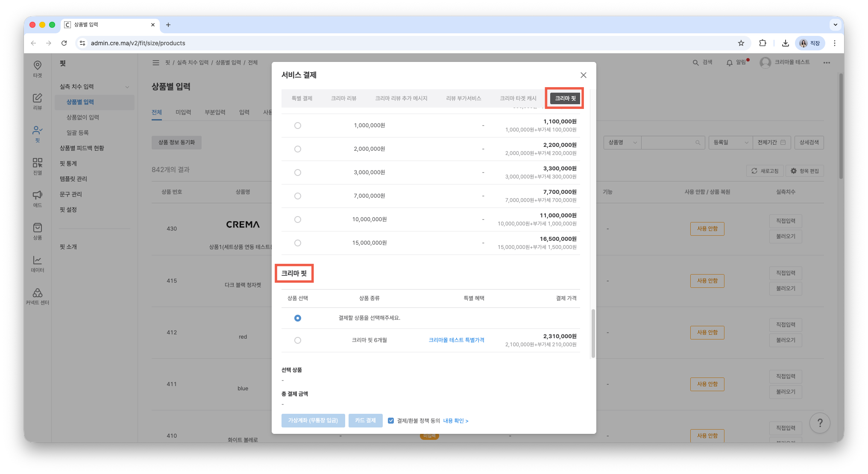The width and height of the screenshot is (868, 474).
Task: Collapse the 실측 치수 입력 menu group
Action: (x=127, y=87)
